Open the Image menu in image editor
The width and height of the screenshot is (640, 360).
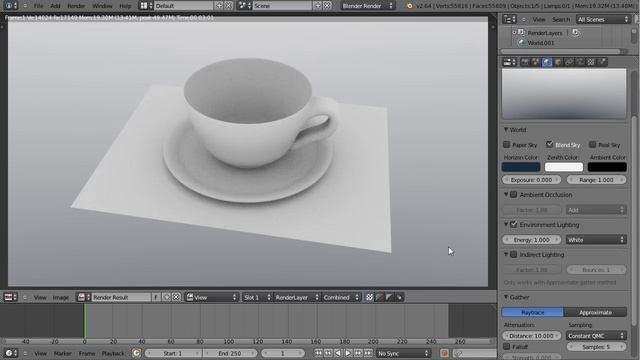pos(60,298)
